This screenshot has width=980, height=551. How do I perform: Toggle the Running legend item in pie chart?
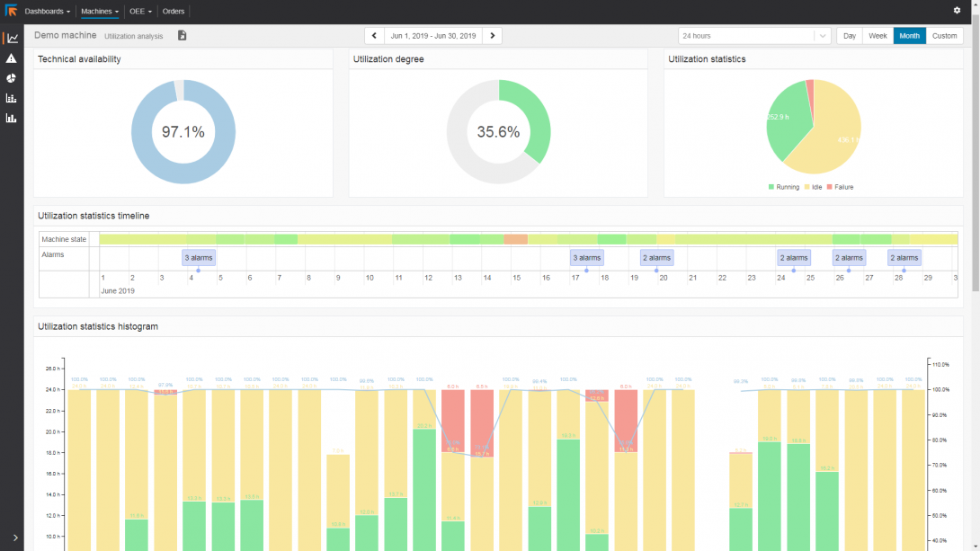784,187
